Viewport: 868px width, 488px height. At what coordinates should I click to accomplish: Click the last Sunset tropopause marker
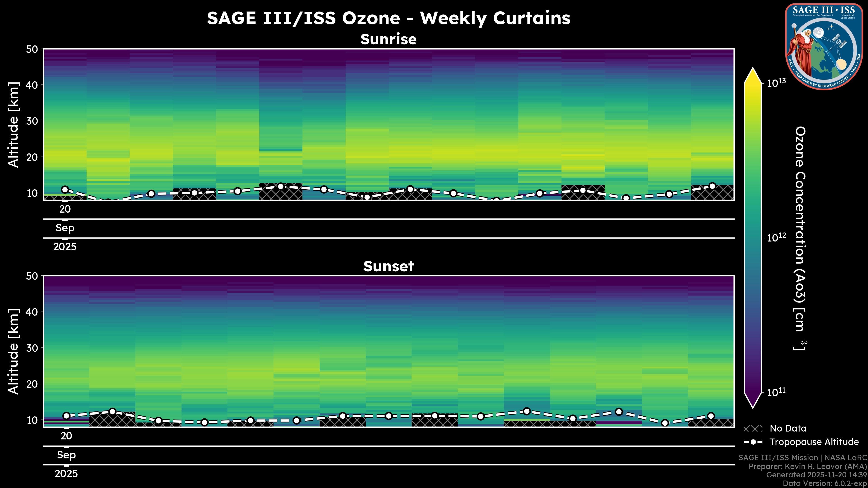(711, 416)
